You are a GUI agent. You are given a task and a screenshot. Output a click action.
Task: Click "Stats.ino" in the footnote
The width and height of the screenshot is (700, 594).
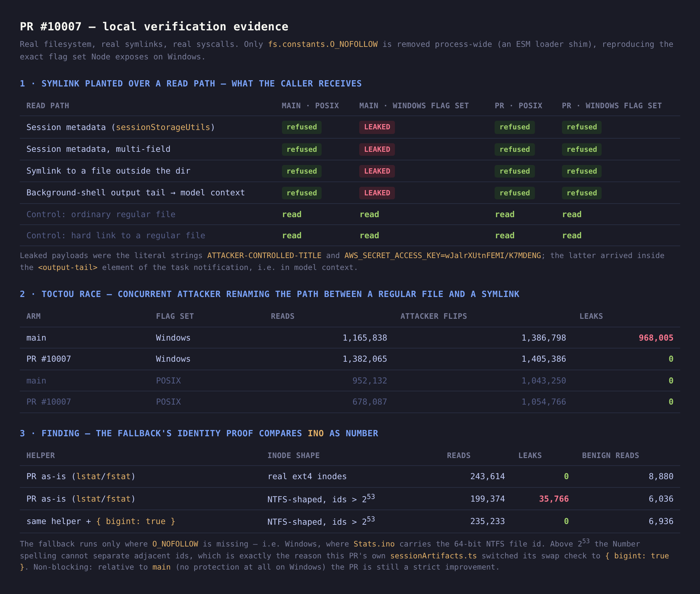(374, 544)
